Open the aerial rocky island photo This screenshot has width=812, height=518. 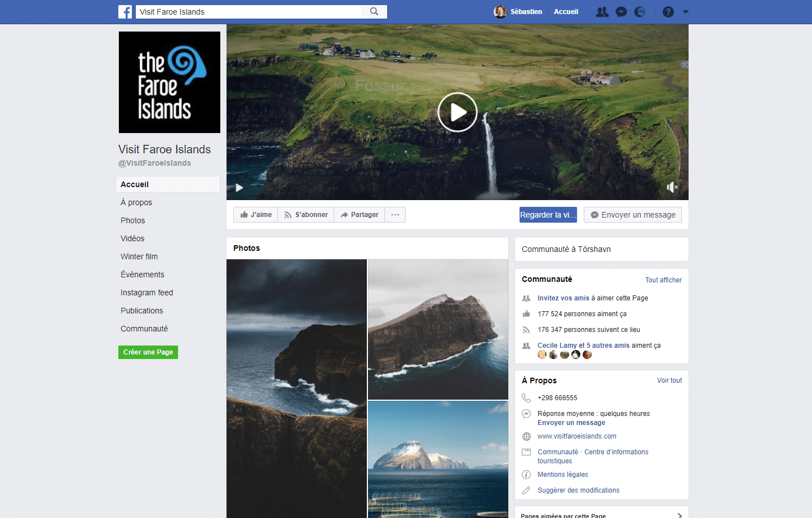438,329
